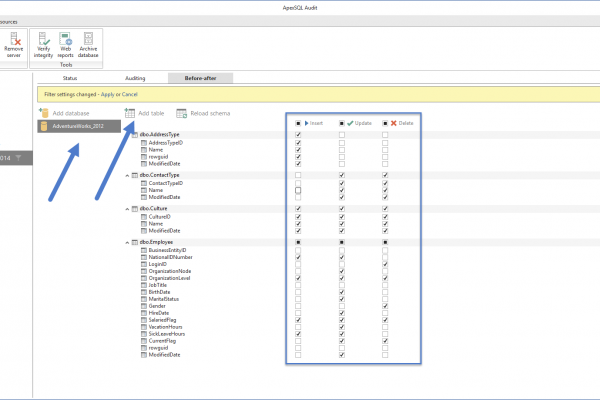Click the Remove server icon
This screenshot has height=400, width=600.
14,39
